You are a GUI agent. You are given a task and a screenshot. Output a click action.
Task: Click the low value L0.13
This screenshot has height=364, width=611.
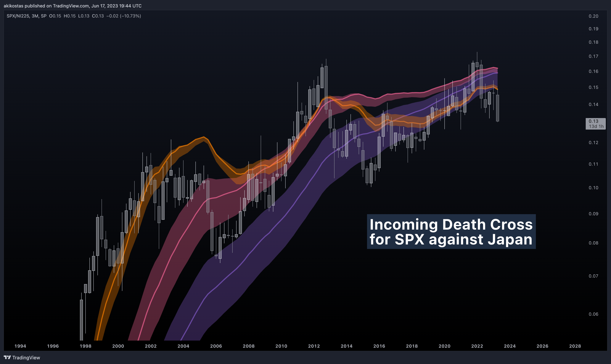(84, 16)
